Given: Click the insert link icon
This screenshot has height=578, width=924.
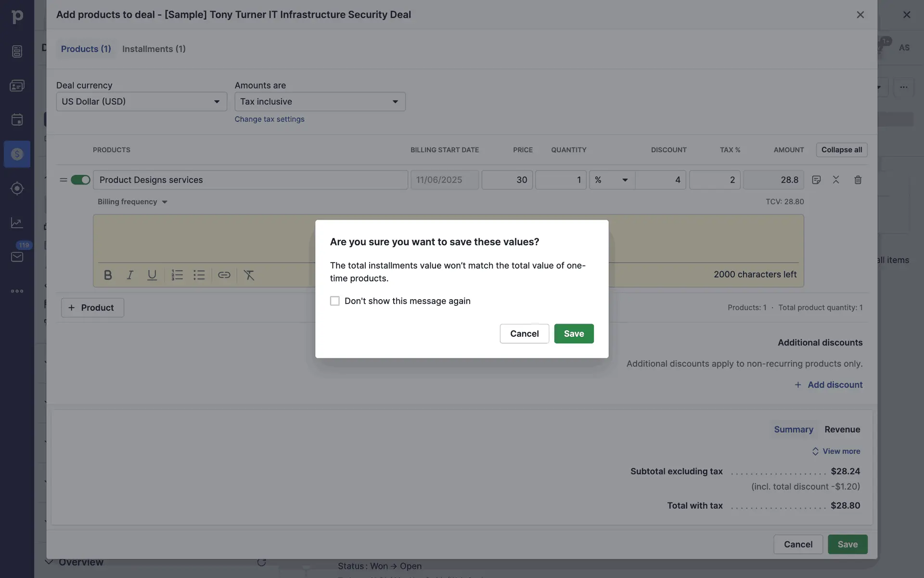Looking at the screenshot, I should (224, 275).
